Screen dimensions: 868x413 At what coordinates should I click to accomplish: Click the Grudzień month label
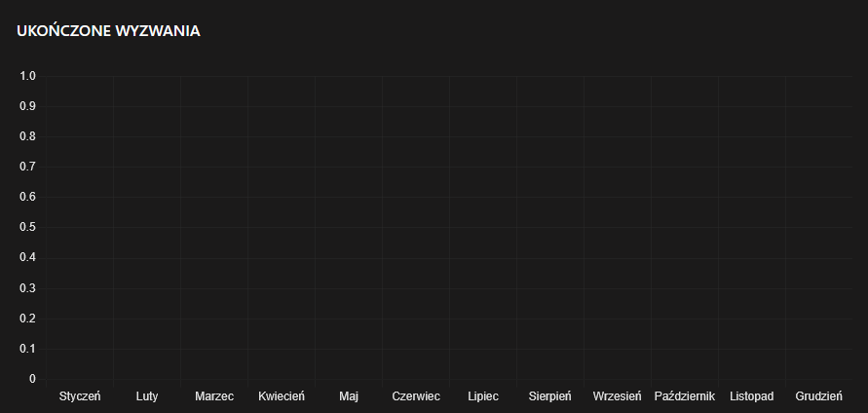(819, 396)
